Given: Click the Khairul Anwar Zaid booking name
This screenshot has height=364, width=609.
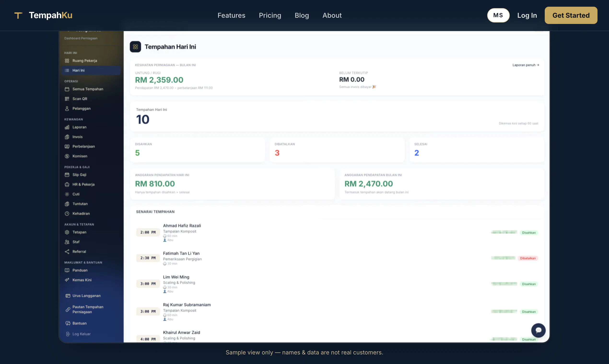Looking at the screenshot, I should click(x=182, y=332).
